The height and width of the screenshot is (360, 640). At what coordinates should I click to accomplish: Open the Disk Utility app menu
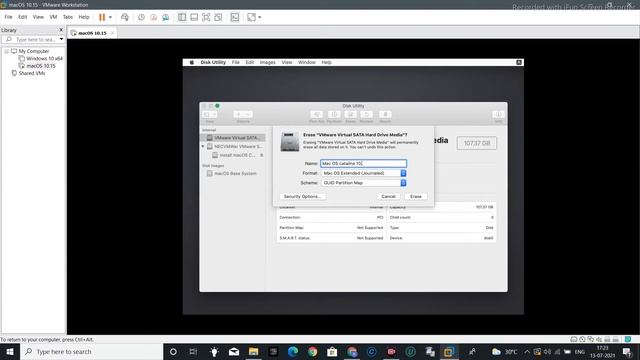click(x=213, y=62)
